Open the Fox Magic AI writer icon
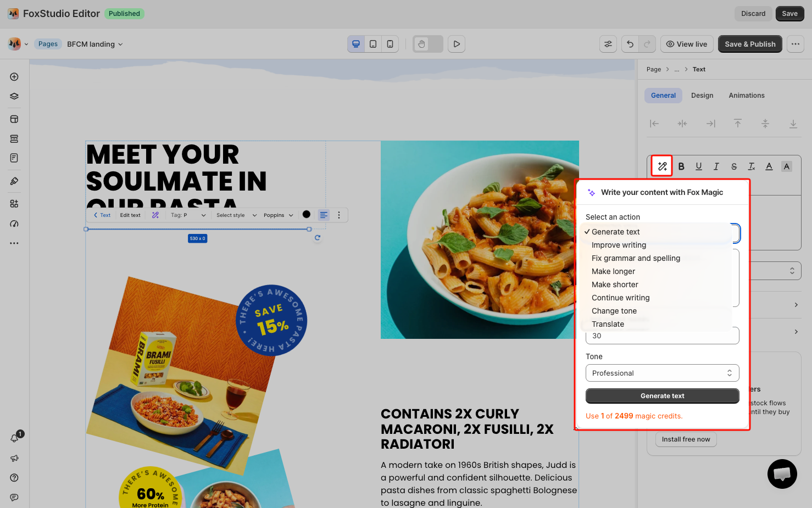Screen dimensions: 812x508 point(662,166)
